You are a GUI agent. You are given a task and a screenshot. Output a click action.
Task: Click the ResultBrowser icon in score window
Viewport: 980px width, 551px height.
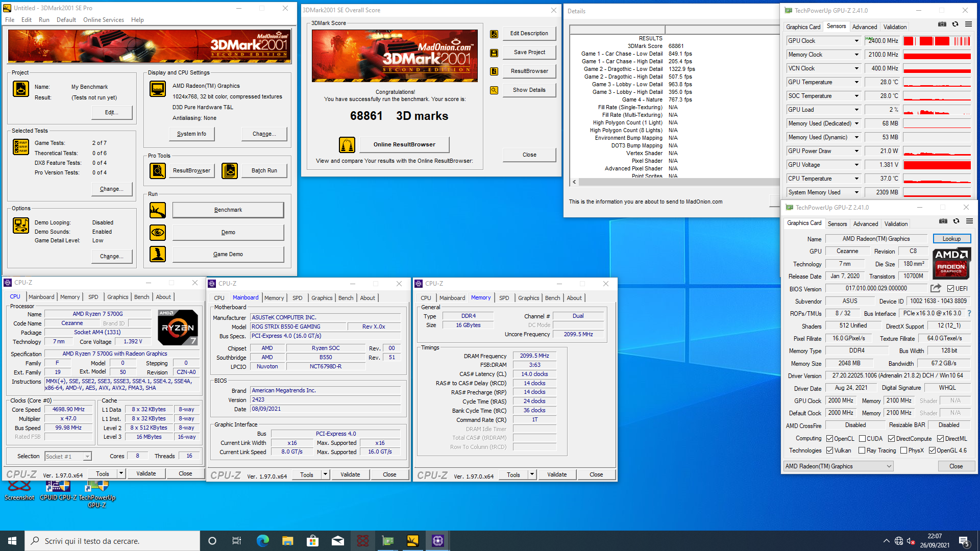coord(494,71)
